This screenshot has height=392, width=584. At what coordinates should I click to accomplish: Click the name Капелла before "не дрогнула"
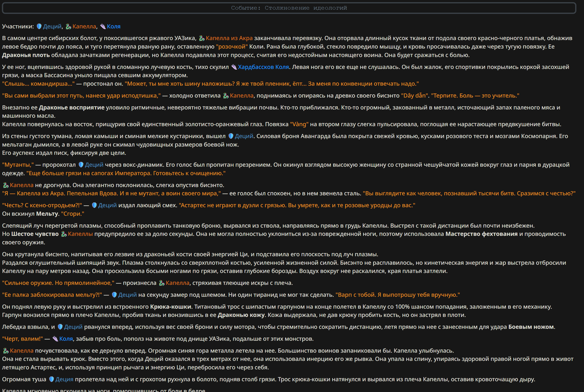coord(22,185)
